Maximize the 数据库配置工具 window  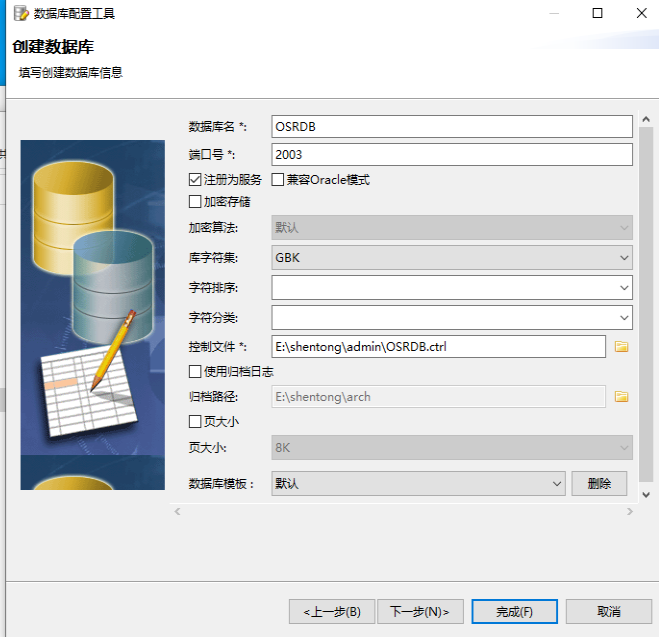click(597, 13)
